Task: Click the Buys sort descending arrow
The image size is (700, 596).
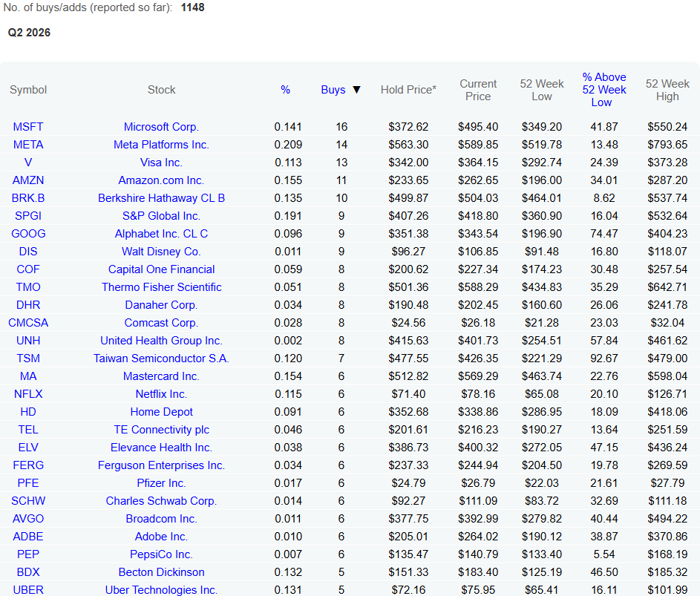Action: click(356, 90)
